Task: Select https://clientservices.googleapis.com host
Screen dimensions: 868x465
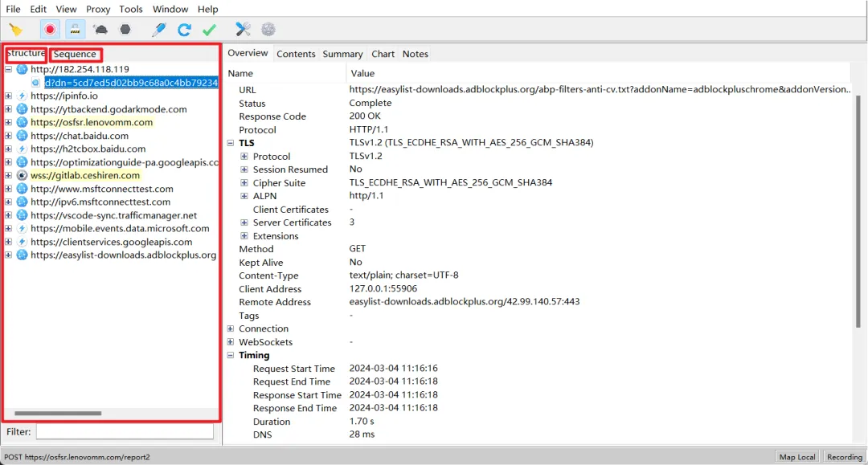Action: click(x=111, y=242)
